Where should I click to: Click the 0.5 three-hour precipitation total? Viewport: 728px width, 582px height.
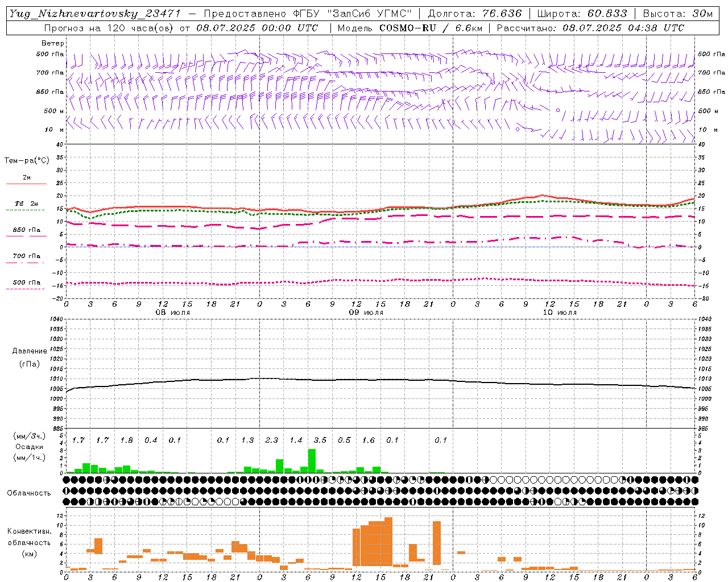pyautogui.click(x=344, y=440)
